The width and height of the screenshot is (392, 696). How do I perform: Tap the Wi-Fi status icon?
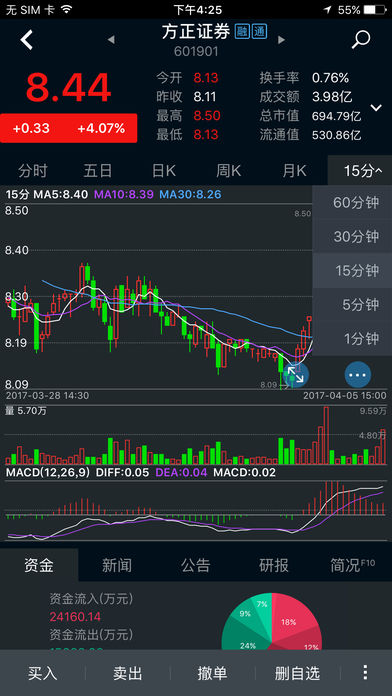click(67, 9)
